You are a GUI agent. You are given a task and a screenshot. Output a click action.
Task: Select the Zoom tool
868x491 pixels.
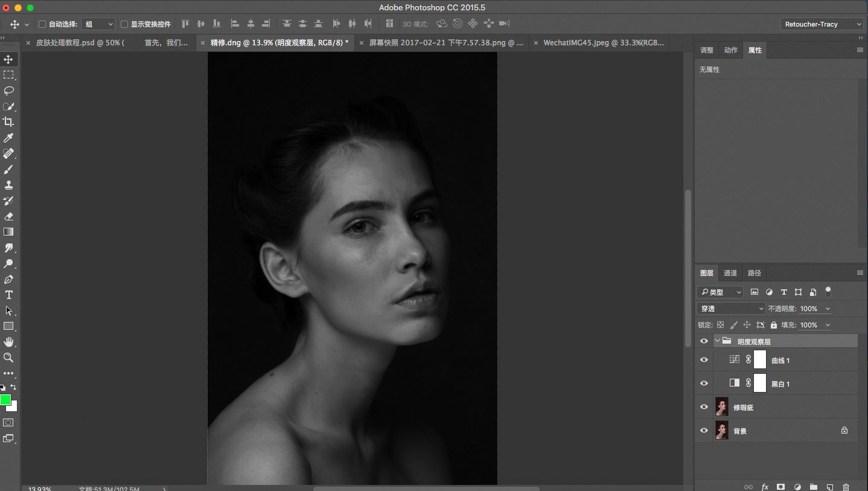point(8,358)
